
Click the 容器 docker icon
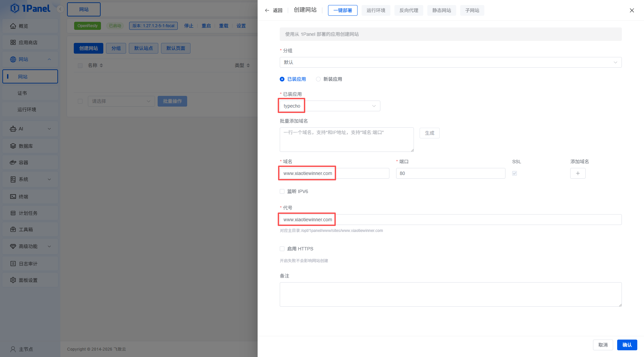13,162
